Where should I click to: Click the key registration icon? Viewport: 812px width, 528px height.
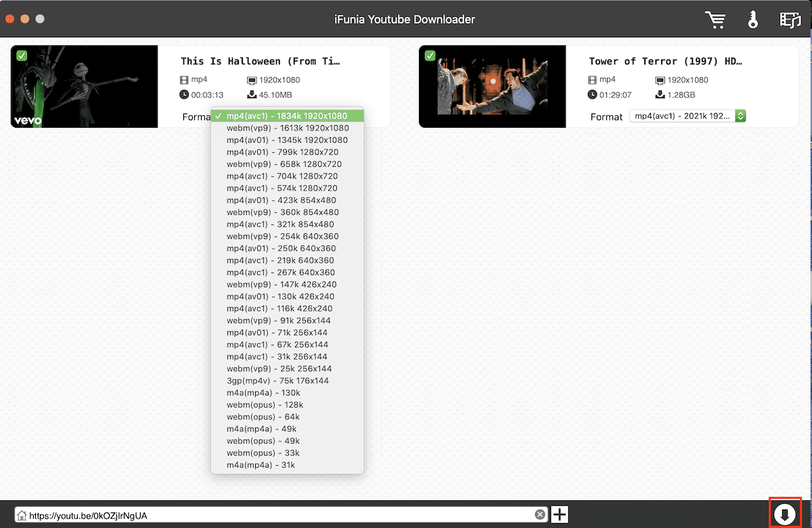click(753, 20)
